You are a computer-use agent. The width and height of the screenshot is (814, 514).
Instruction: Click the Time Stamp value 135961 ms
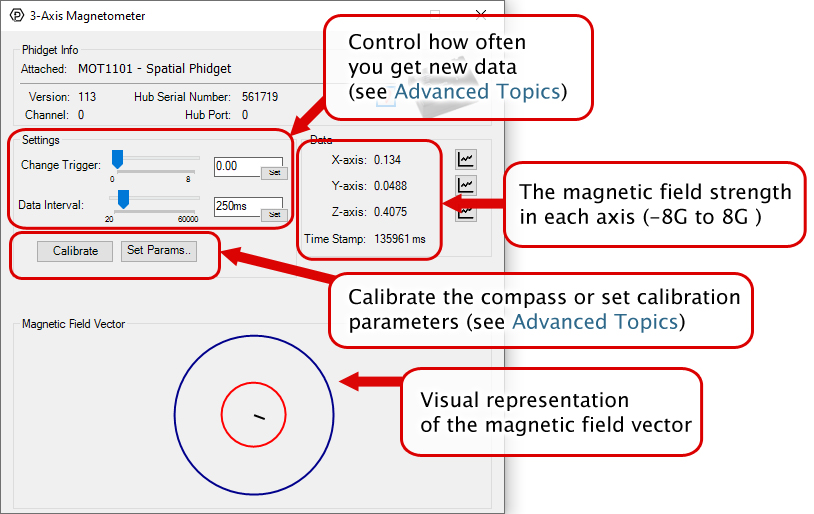pyautogui.click(x=400, y=239)
